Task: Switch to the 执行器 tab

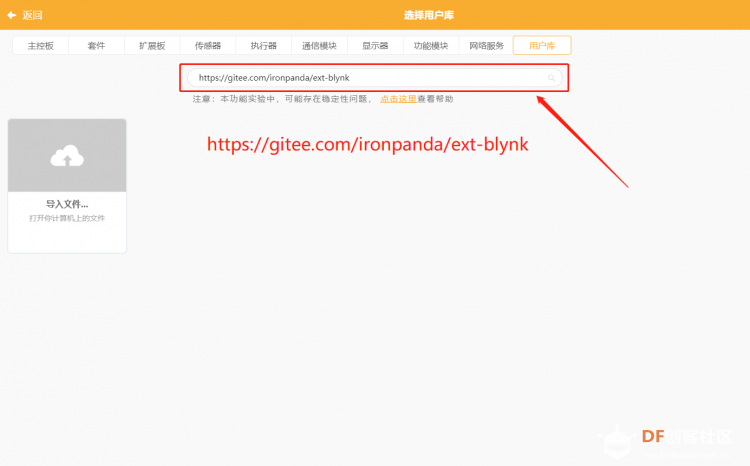Action: tap(264, 45)
